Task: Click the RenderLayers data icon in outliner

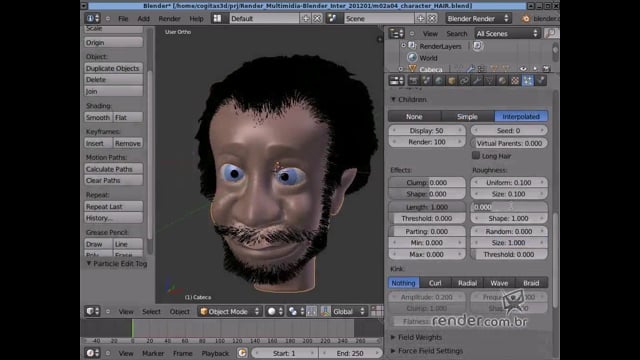Action: [x=412, y=46]
